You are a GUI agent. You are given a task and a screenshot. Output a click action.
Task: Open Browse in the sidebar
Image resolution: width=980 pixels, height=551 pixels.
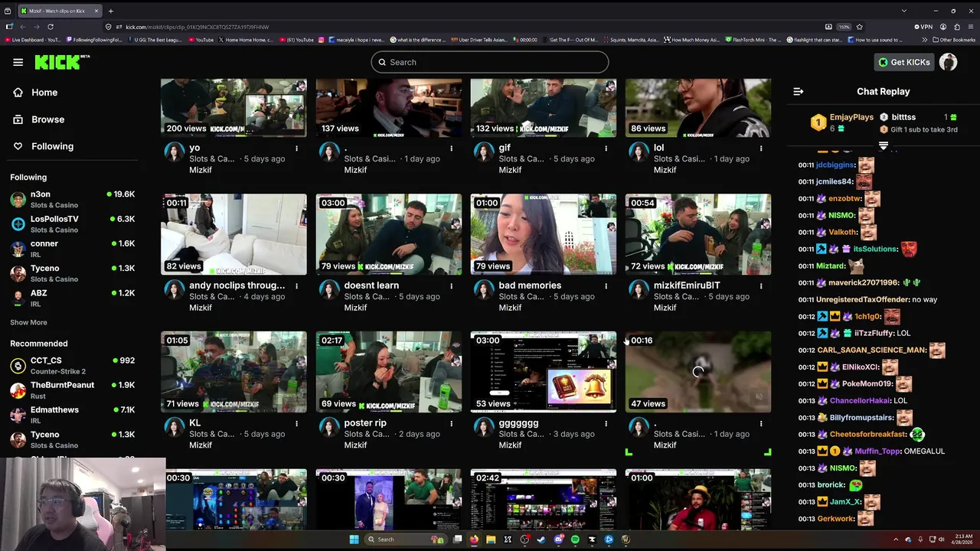[47, 119]
